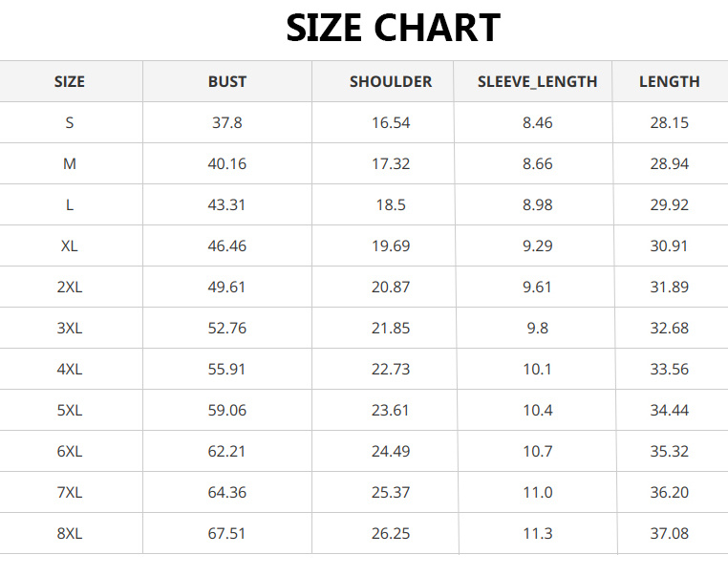Image resolution: width=728 pixels, height=576 pixels.
Task: Click sleeve length value 11.0
Action: pos(537,493)
